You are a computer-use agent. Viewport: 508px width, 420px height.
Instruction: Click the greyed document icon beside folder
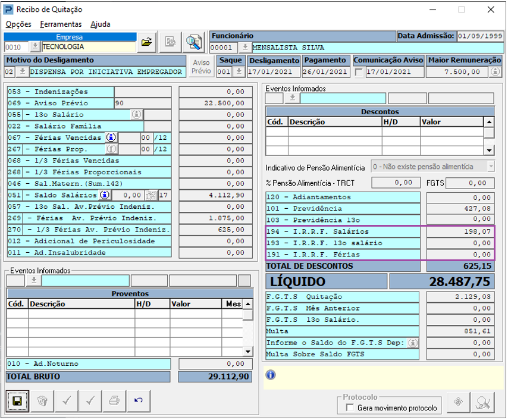pos(170,42)
